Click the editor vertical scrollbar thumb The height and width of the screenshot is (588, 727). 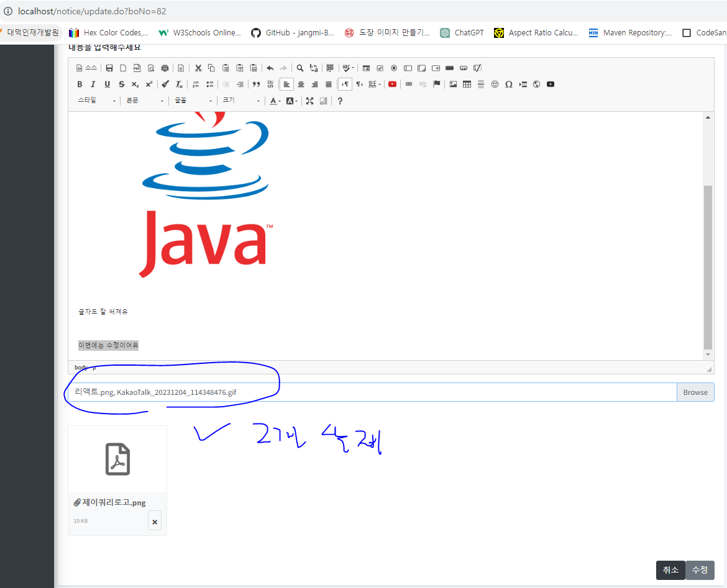point(708,268)
